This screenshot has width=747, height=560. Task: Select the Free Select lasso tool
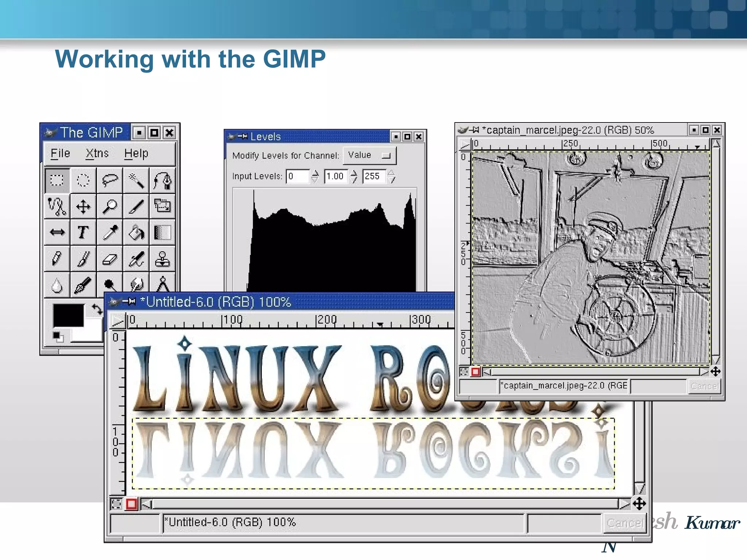coord(109,180)
